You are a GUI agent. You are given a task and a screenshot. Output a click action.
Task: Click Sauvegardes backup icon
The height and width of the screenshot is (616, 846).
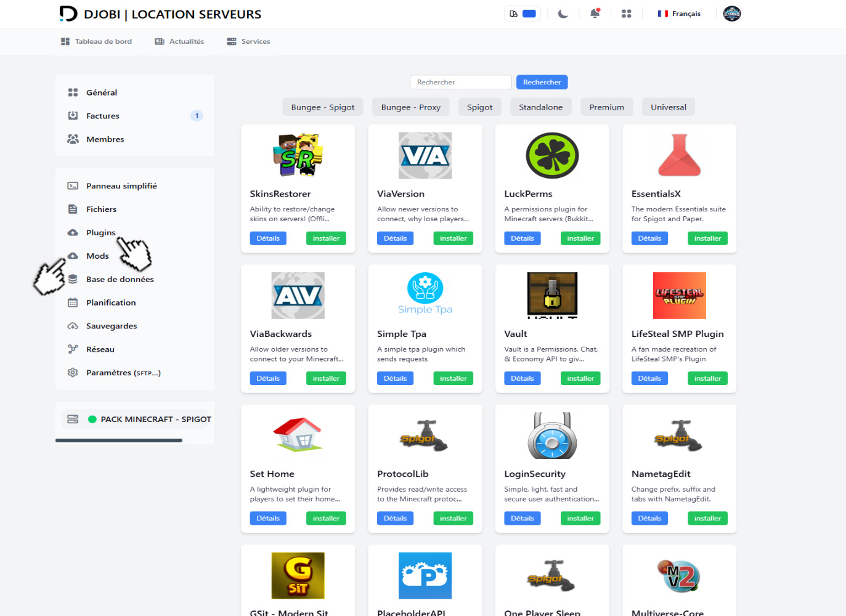tap(73, 326)
